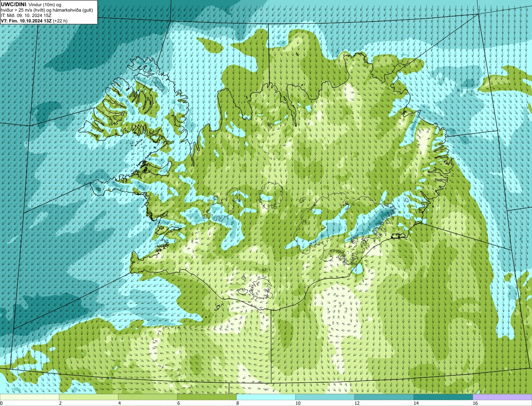Image resolution: width=532 pixels, height=406 pixels.
Task: Choose the 14–16 m/s dark teal legend swatch
Action: tap(443, 397)
